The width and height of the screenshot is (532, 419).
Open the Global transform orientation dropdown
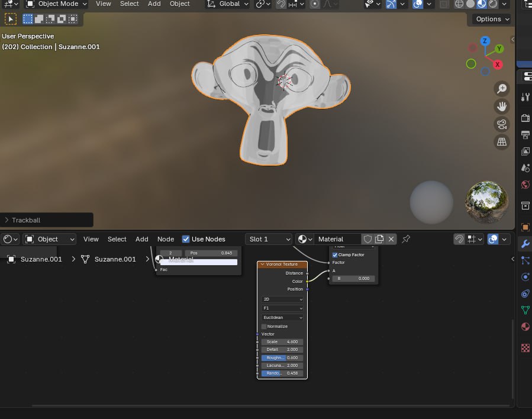228,4
